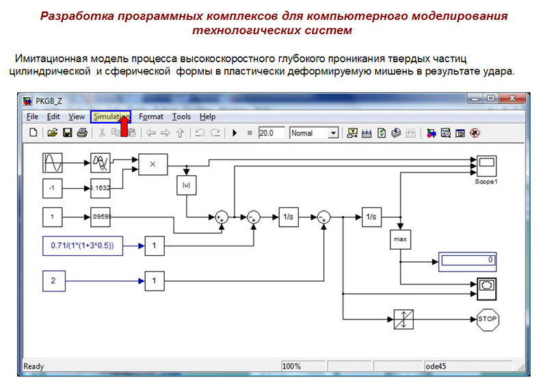Click the simulation stop time field 20.0
This screenshot has width=543, height=392.
click(x=271, y=133)
